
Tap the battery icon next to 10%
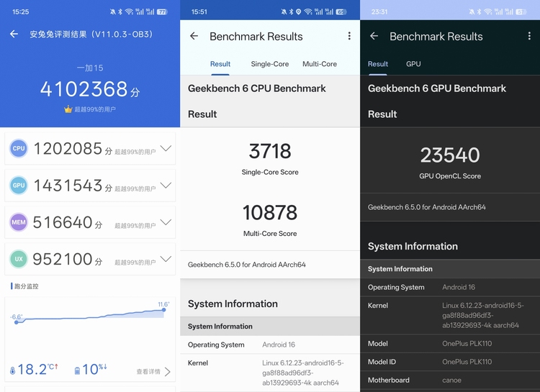pos(77,370)
